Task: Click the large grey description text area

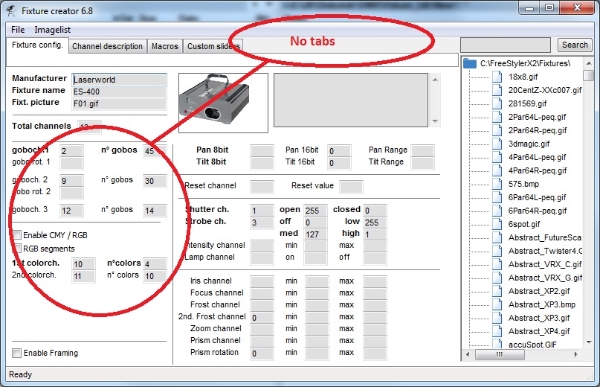Action: 351,100
